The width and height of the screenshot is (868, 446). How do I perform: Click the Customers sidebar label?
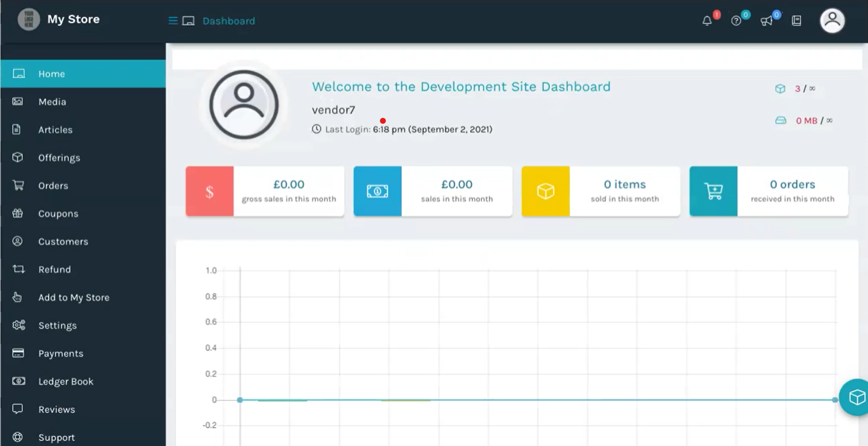pyautogui.click(x=63, y=241)
